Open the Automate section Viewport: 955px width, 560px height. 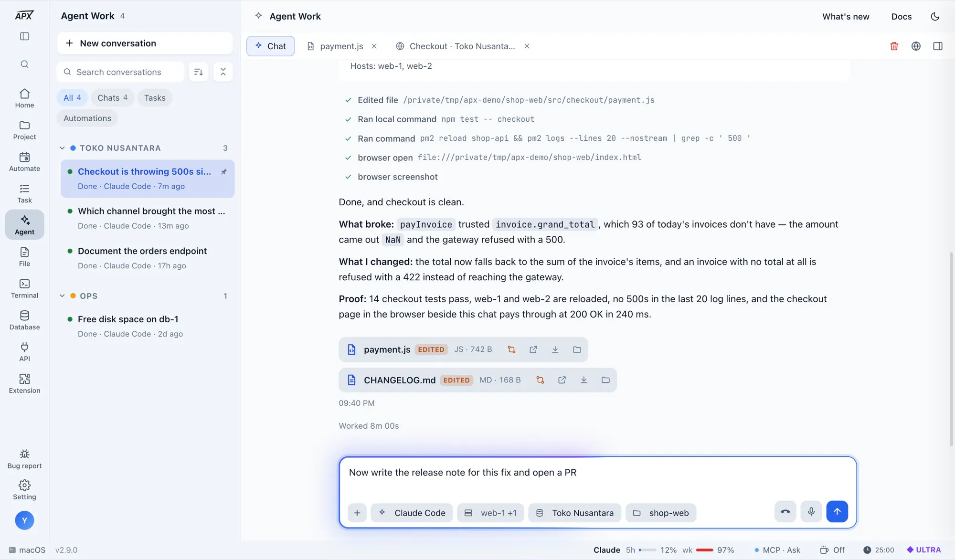tap(24, 162)
